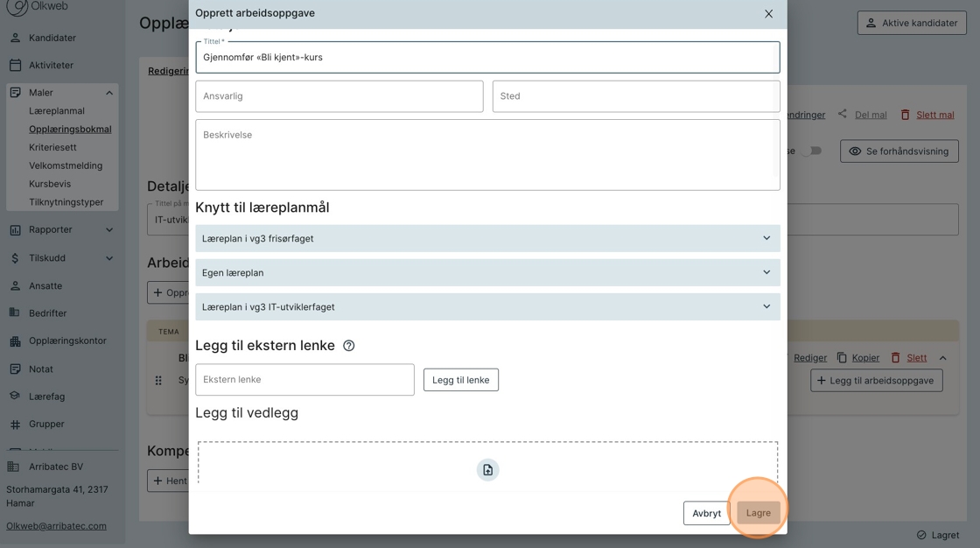
Task: Click the Aktive kandidater button
Action: (x=912, y=23)
